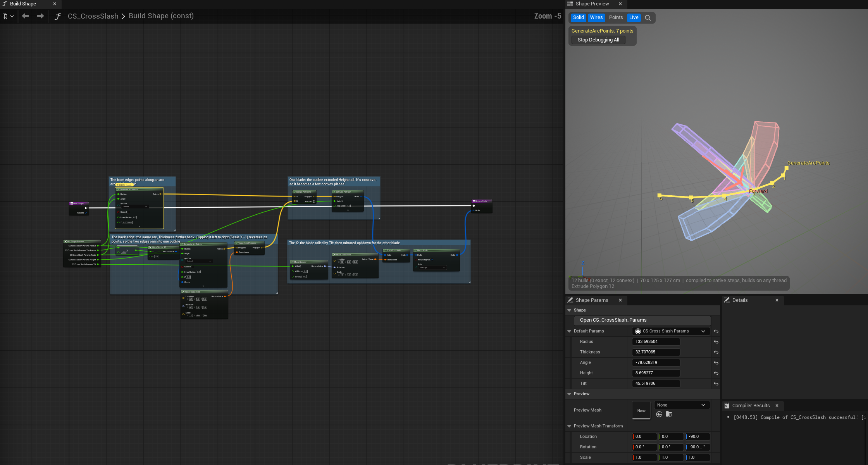Click Add pin on the Merge Polygons node

[310, 201]
